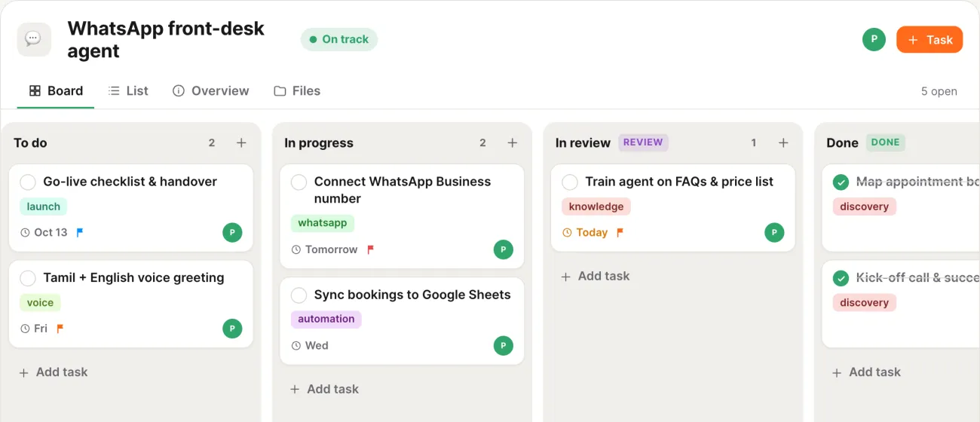Click the launch tag

click(44, 206)
